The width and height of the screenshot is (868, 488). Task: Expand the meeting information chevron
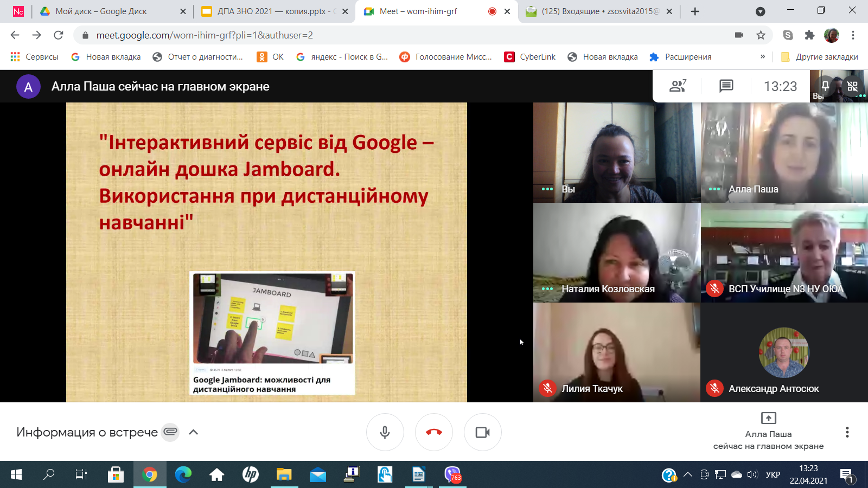(193, 432)
